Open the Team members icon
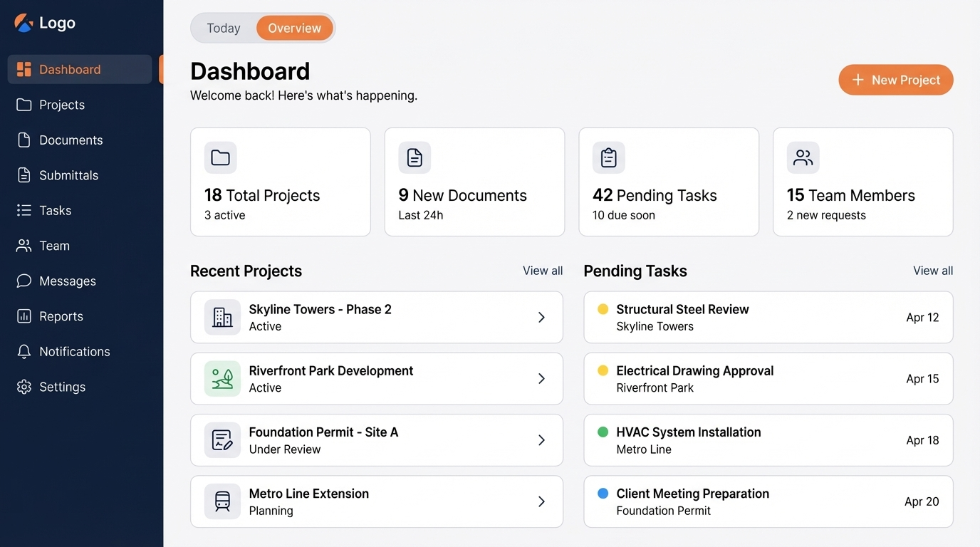 coord(24,246)
